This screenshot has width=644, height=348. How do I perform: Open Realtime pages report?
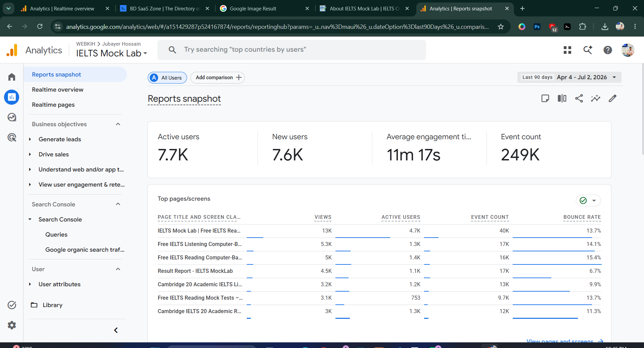[x=53, y=105]
